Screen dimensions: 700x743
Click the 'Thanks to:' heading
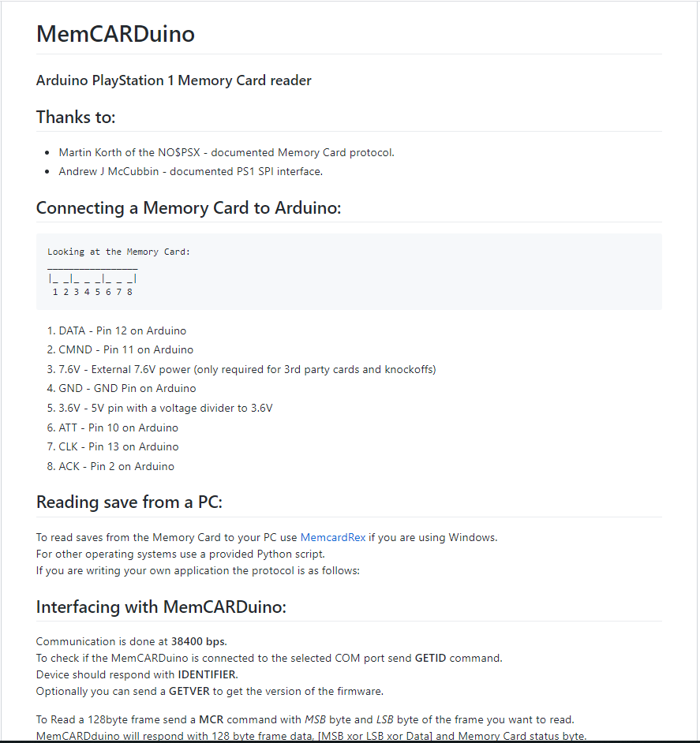[76, 118]
